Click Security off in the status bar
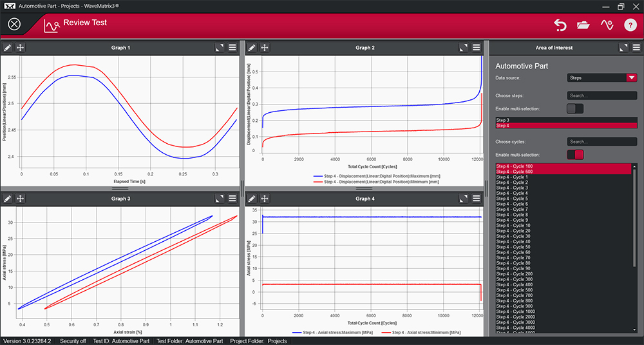The width and height of the screenshot is (644, 345). (x=73, y=341)
